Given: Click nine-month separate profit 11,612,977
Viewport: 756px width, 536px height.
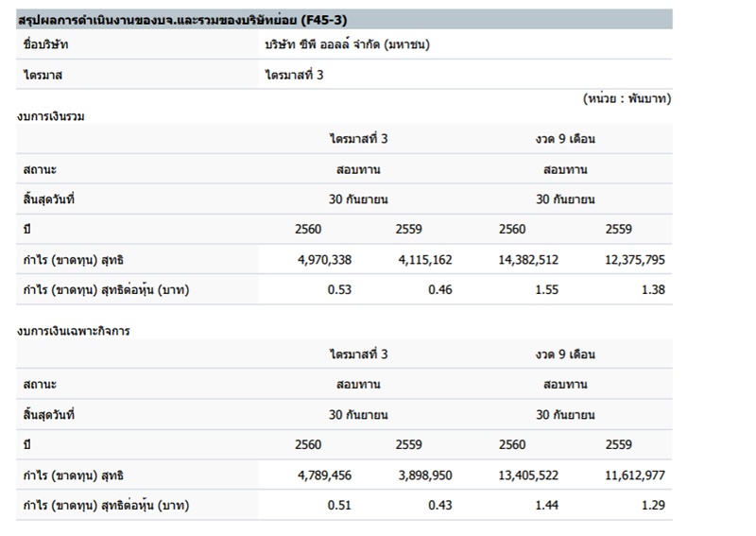Looking at the screenshot, I should tap(634, 475).
